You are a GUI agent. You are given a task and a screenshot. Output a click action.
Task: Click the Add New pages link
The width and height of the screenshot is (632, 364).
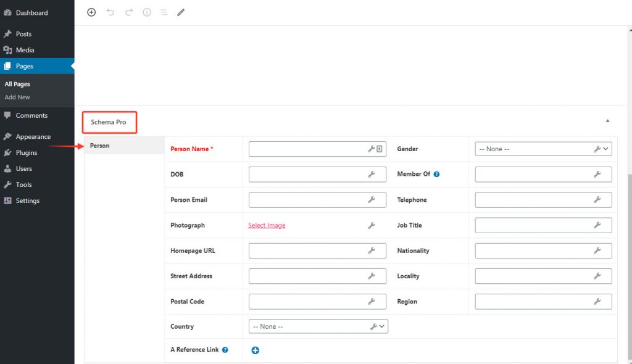coord(17,97)
